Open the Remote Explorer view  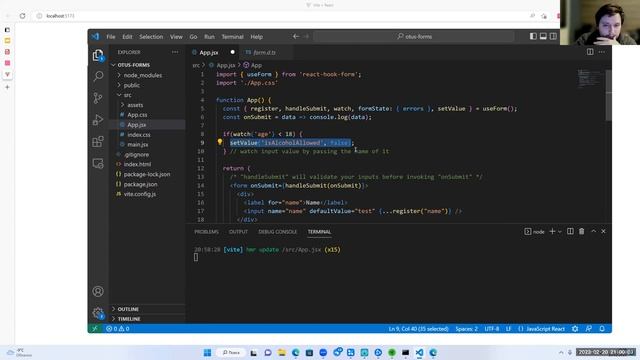pos(98,164)
